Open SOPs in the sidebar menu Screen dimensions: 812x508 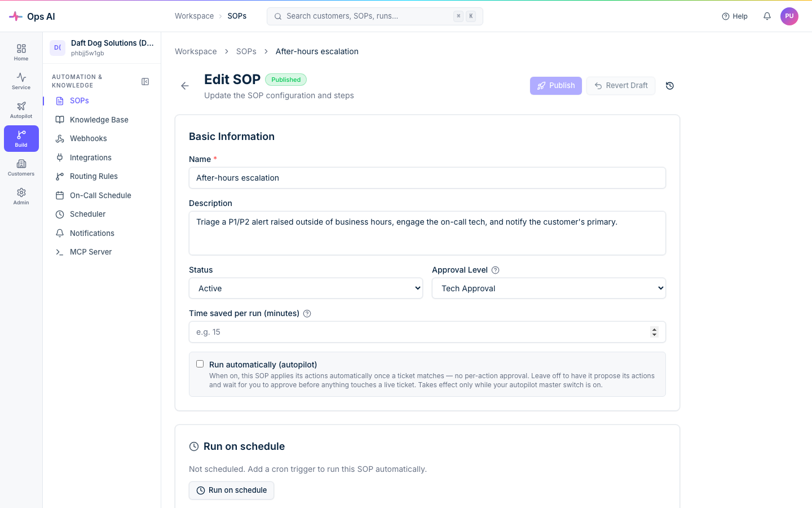(x=102, y=101)
